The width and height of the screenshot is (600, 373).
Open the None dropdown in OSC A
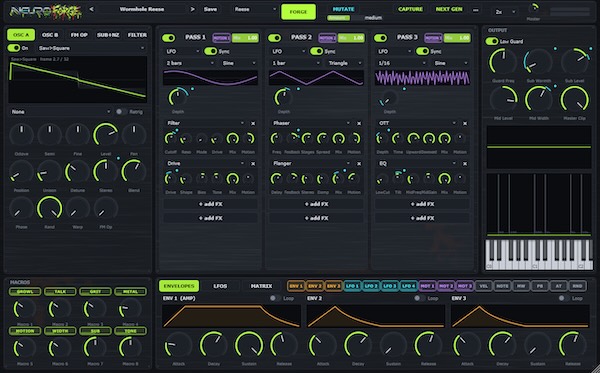point(60,112)
